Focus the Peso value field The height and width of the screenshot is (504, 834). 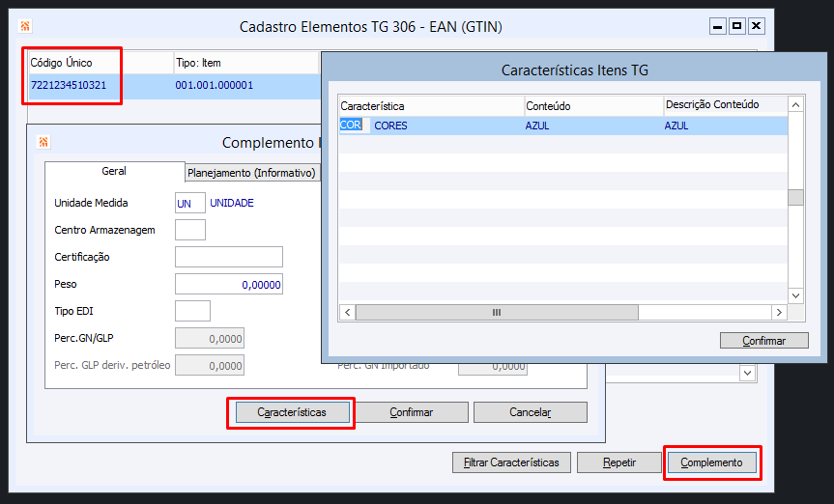(x=228, y=285)
